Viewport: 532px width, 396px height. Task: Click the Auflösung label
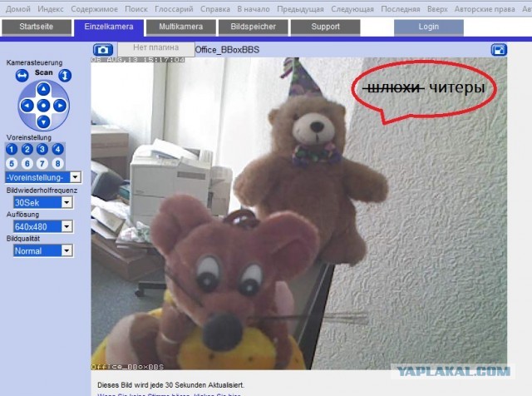[x=22, y=215]
